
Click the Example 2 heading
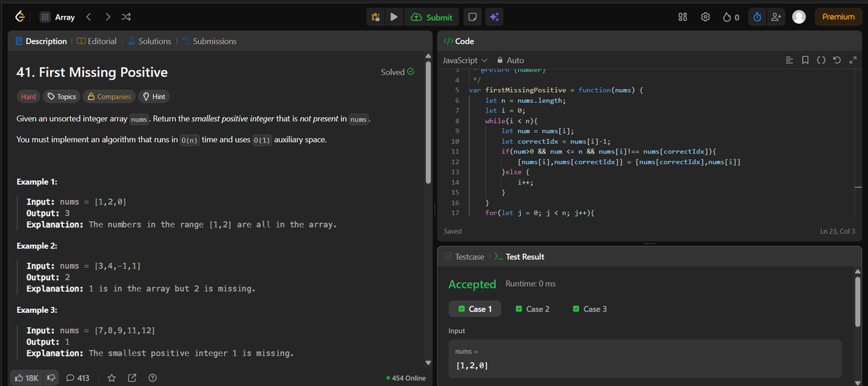pyautogui.click(x=37, y=246)
